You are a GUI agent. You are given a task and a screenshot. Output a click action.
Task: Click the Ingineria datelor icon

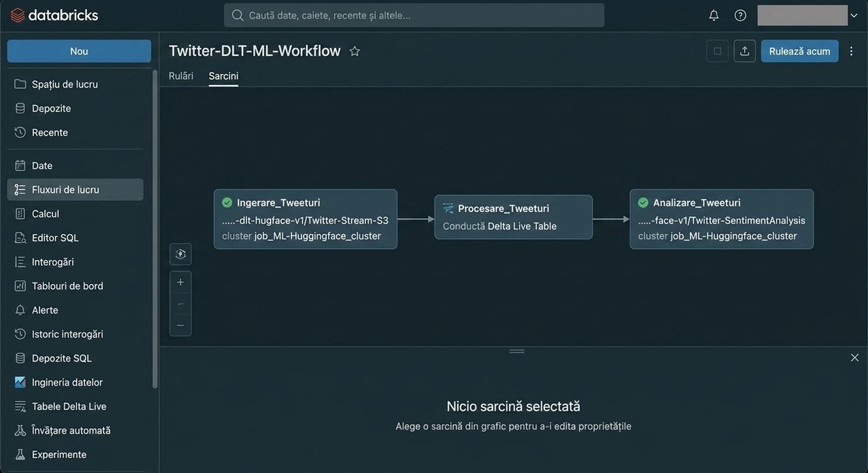coord(20,382)
